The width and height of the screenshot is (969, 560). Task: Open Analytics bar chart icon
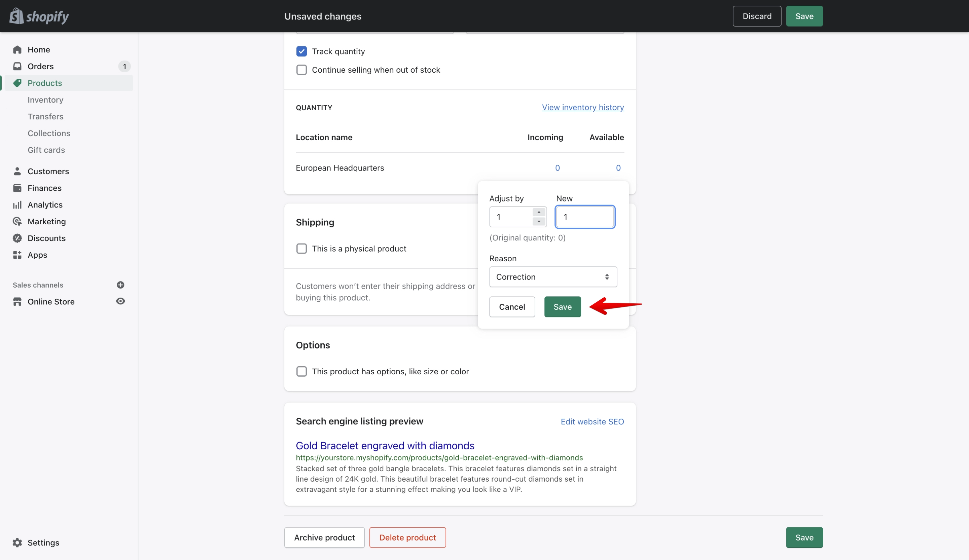pos(17,204)
